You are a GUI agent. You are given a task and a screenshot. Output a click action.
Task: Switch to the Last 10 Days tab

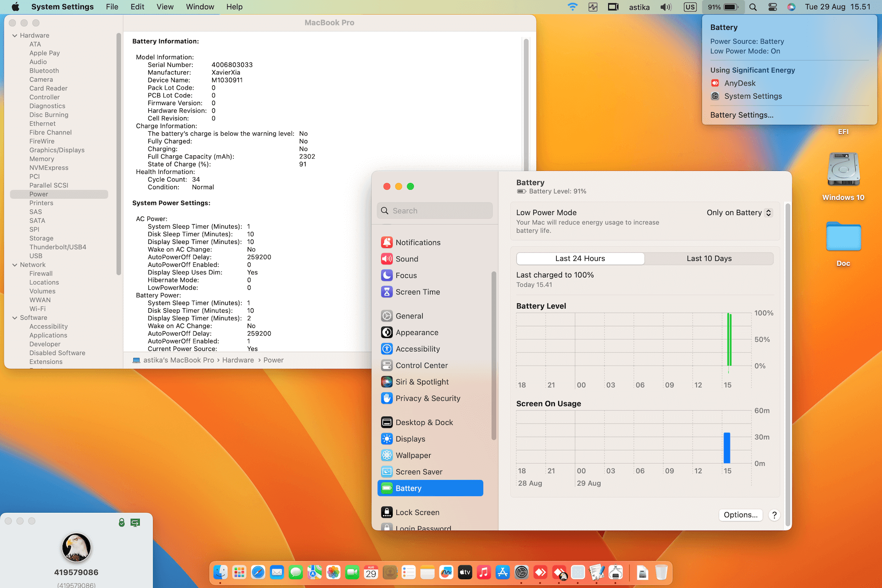click(x=709, y=258)
